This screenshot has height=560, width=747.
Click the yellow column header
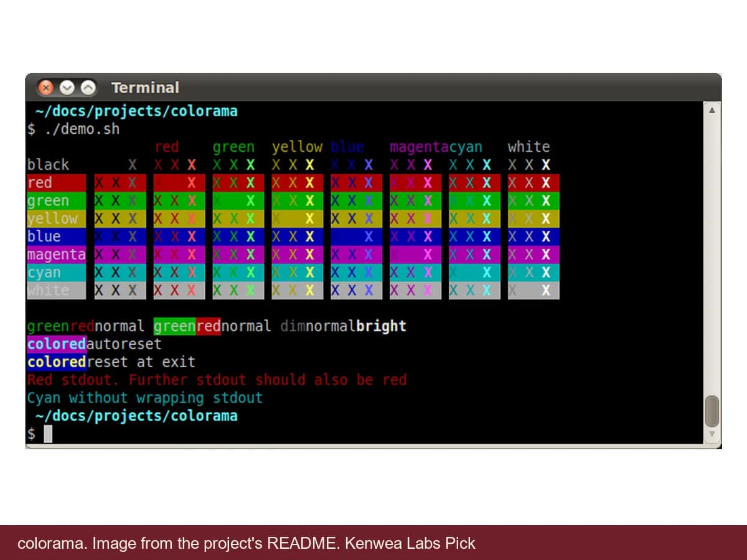pyautogui.click(x=297, y=147)
